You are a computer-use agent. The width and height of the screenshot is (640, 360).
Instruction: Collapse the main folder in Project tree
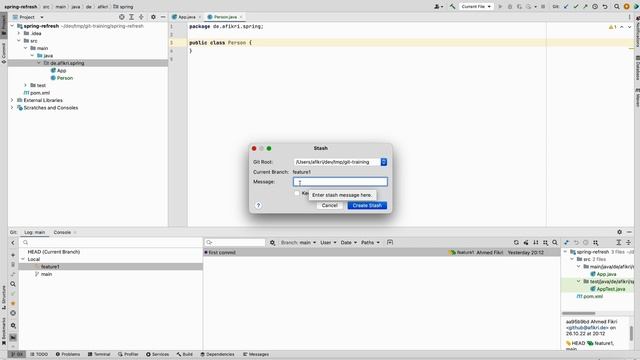(x=26, y=48)
